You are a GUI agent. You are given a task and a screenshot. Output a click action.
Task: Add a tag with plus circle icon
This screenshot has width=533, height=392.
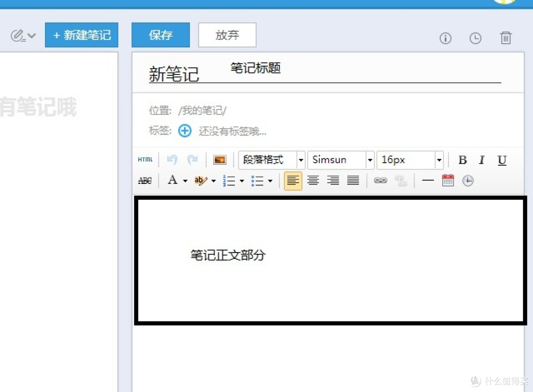pos(185,131)
